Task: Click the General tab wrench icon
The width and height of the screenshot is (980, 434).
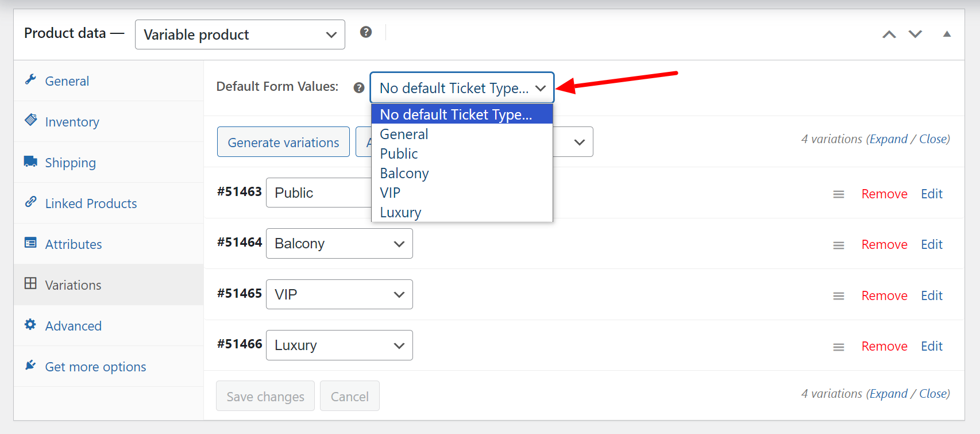Action: pos(30,79)
